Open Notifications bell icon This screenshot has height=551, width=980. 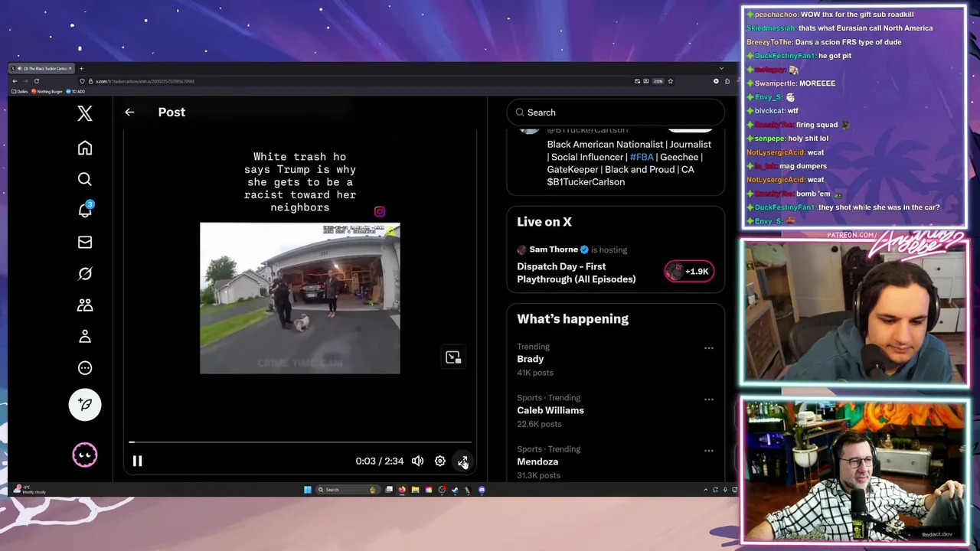pyautogui.click(x=85, y=210)
